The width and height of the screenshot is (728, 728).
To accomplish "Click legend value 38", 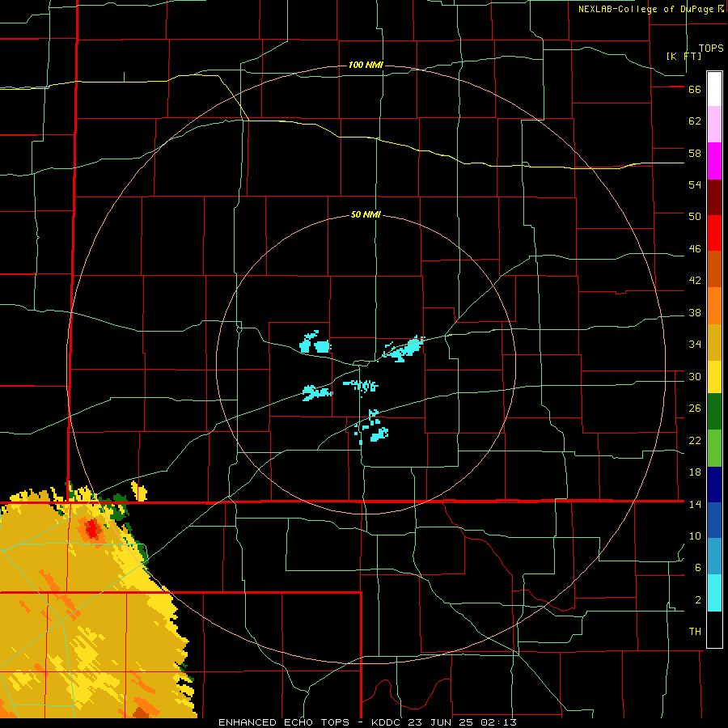I will pyautogui.click(x=695, y=313).
